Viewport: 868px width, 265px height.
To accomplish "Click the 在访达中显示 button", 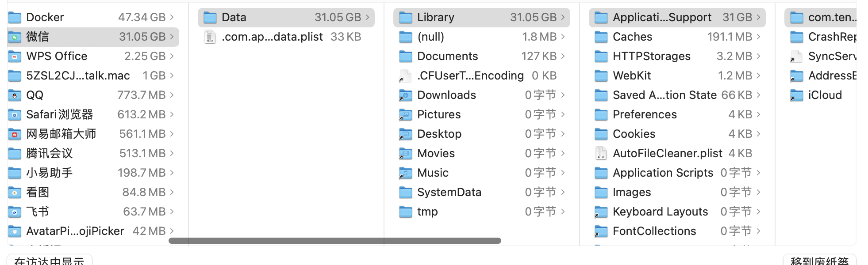I will (49, 260).
